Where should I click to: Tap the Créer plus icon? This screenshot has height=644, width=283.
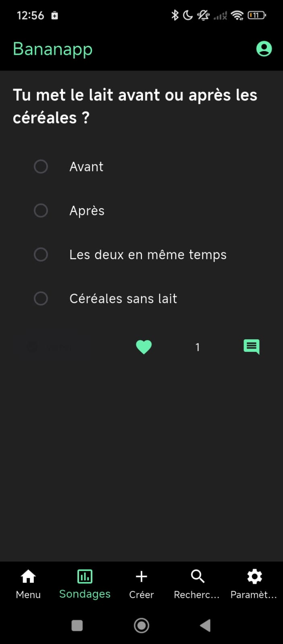pyautogui.click(x=141, y=584)
